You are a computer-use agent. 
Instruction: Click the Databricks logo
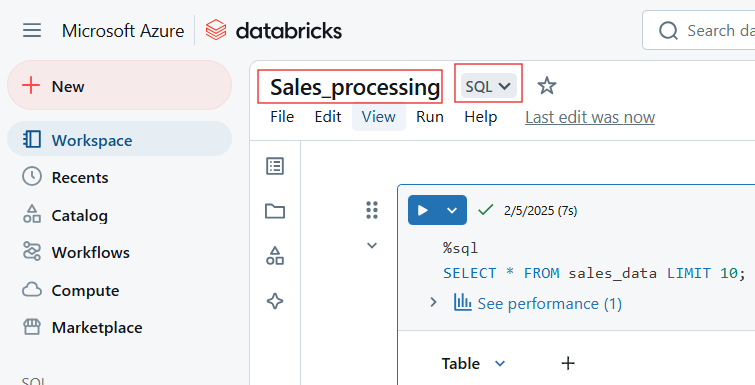[x=273, y=30]
